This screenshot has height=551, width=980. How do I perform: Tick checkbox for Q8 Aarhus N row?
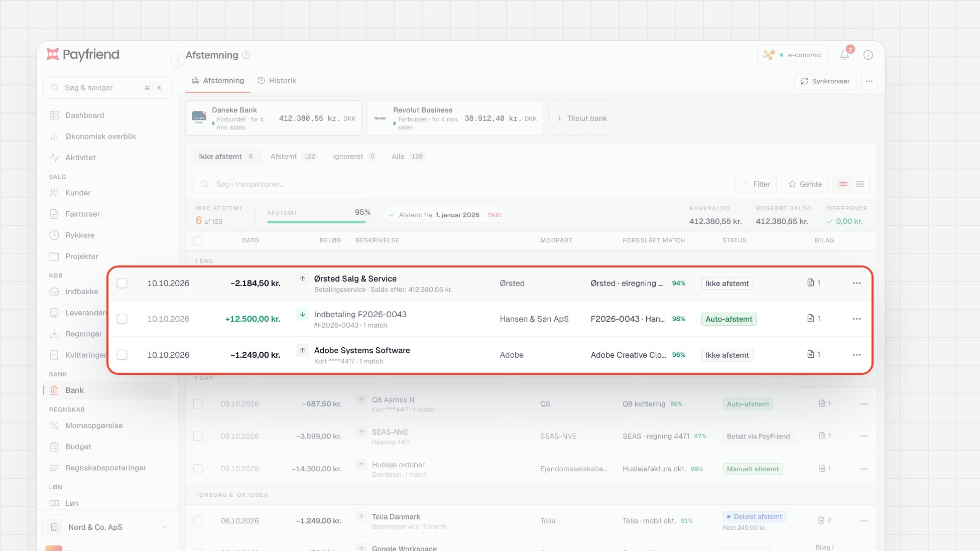coord(198,404)
